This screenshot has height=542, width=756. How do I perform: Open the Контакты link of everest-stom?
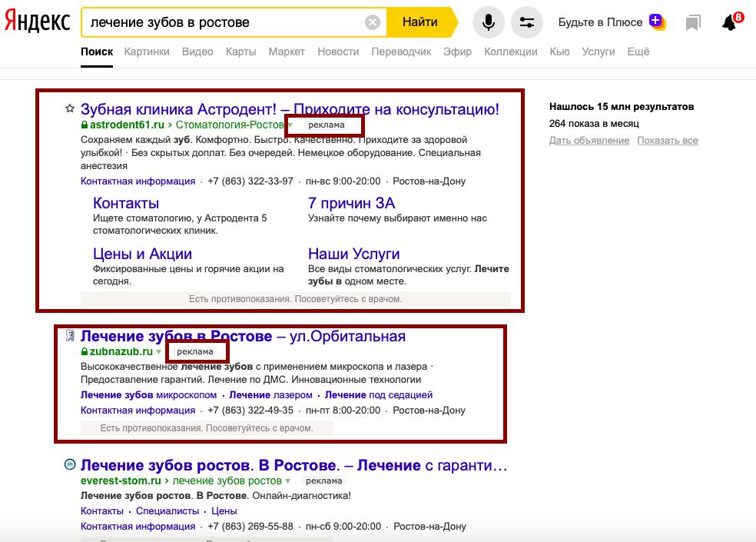tap(102, 511)
